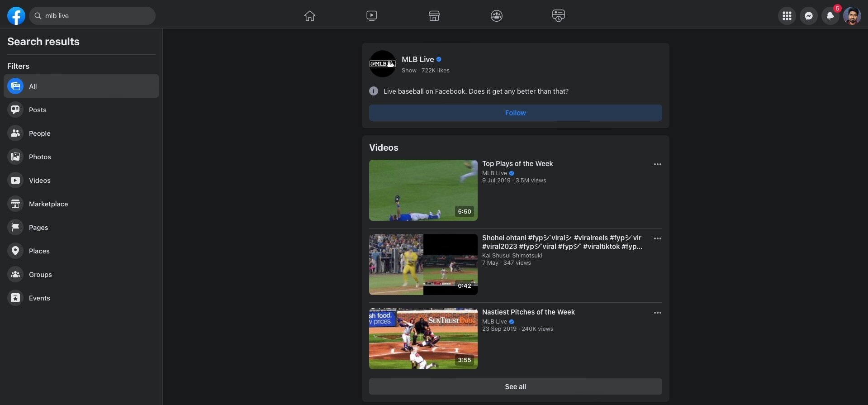The image size is (868, 405).
Task: Filter results by Pages
Action: pyautogui.click(x=81, y=227)
